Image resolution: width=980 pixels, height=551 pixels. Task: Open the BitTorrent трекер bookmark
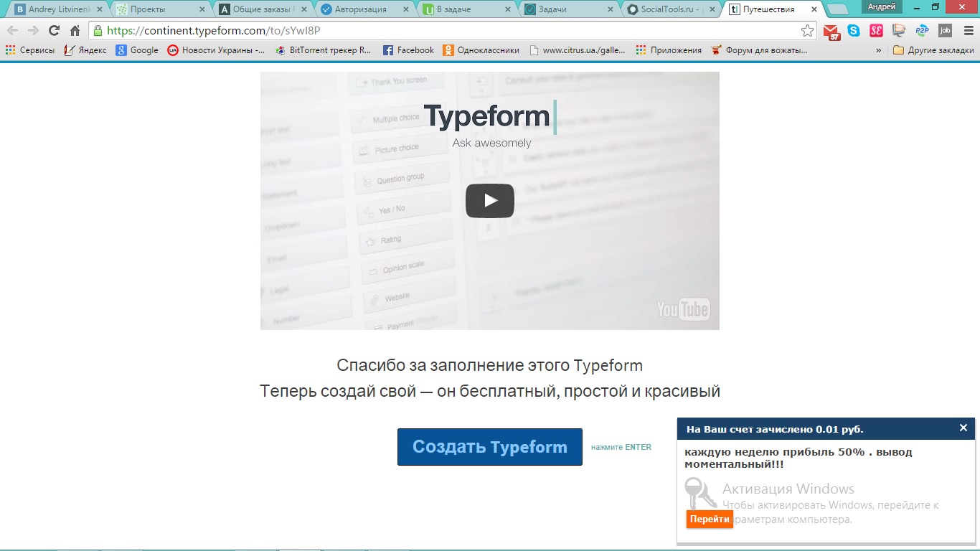tap(324, 50)
